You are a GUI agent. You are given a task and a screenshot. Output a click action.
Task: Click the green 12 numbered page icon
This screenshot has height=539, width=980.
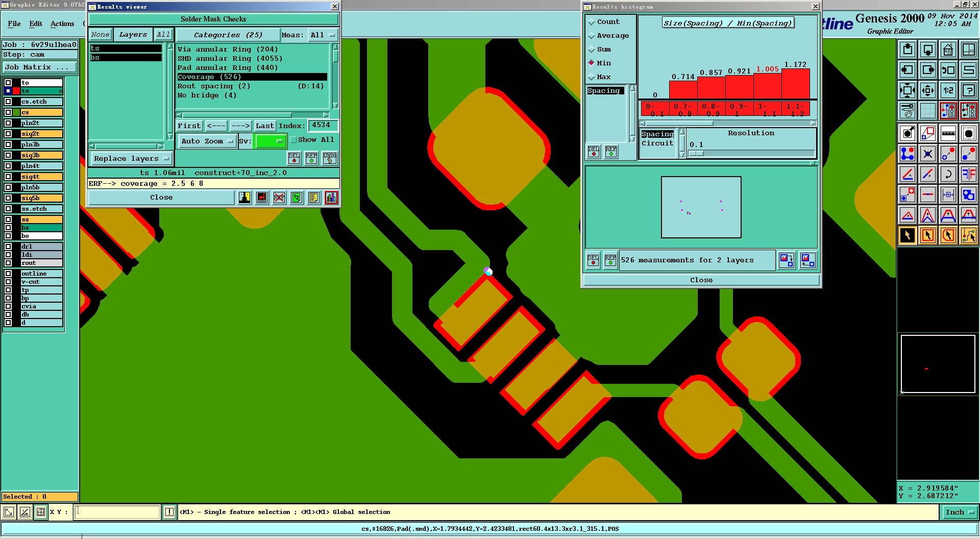click(x=297, y=198)
